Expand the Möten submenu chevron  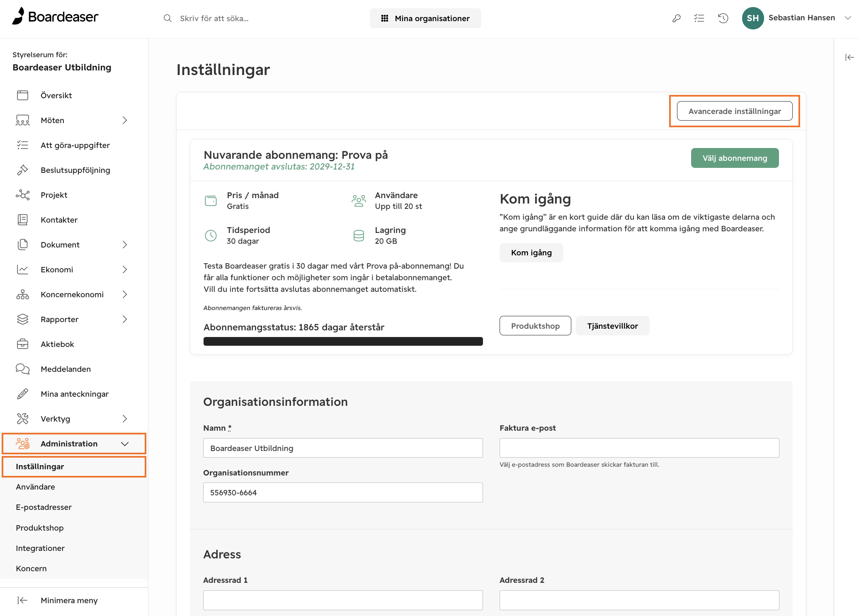tap(125, 120)
